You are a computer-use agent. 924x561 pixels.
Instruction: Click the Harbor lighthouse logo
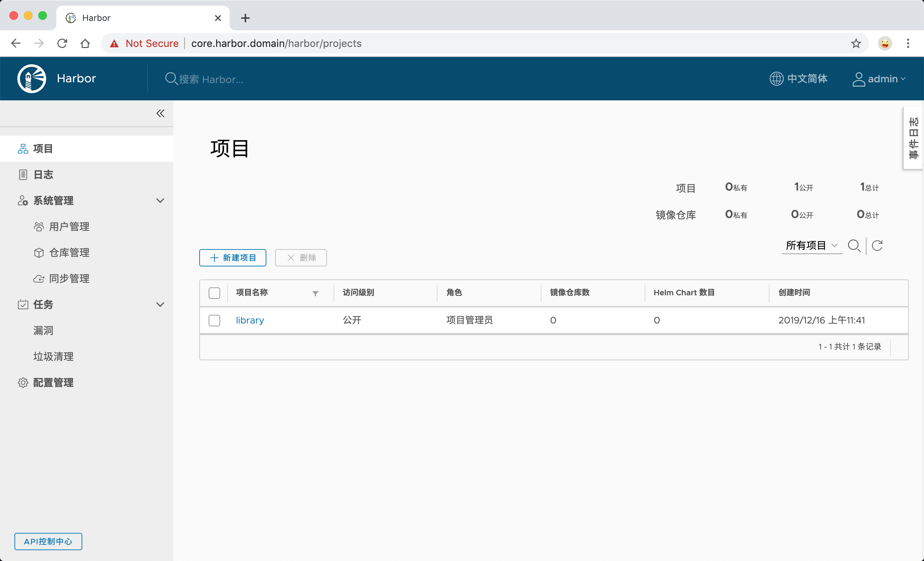click(31, 78)
